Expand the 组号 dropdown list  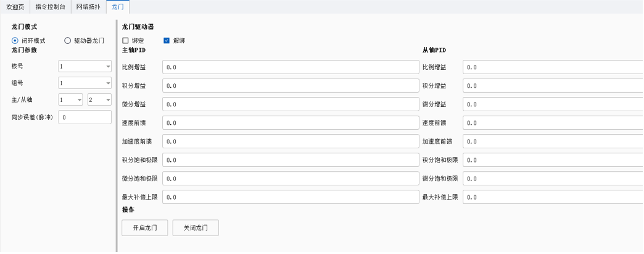85,82
